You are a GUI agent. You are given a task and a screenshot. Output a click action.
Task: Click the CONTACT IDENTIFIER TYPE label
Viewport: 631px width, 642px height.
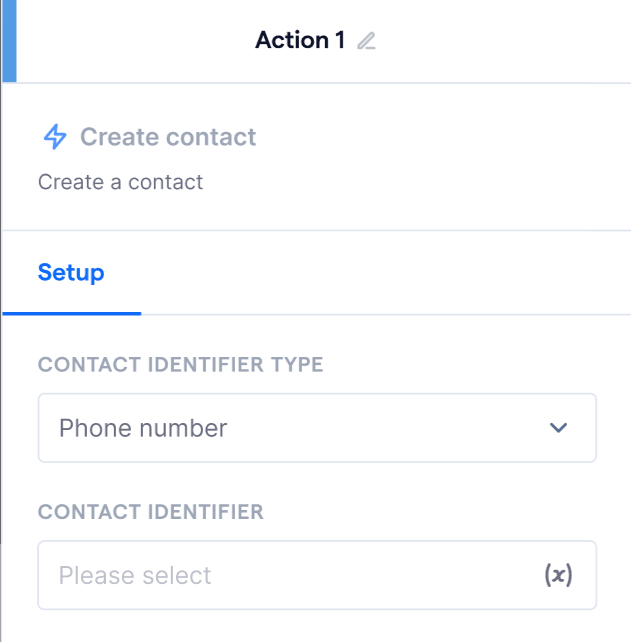point(181,364)
